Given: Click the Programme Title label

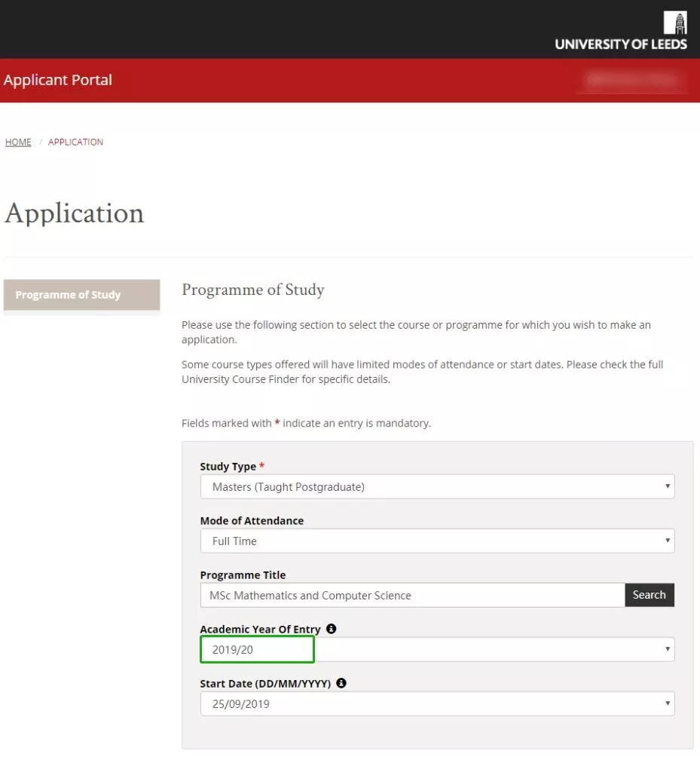Looking at the screenshot, I should (x=243, y=575).
